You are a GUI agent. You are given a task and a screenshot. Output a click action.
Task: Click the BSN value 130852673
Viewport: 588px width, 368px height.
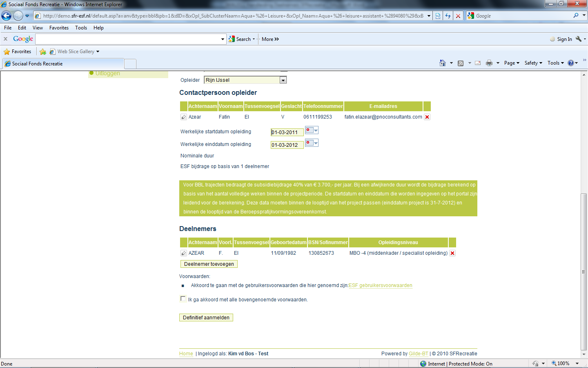coord(321,253)
